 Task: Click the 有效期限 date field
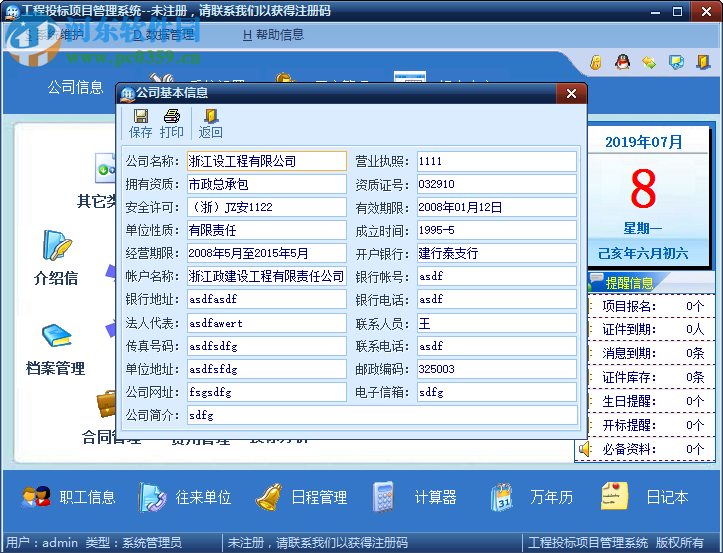pyautogui.click(x=497, y=207)
